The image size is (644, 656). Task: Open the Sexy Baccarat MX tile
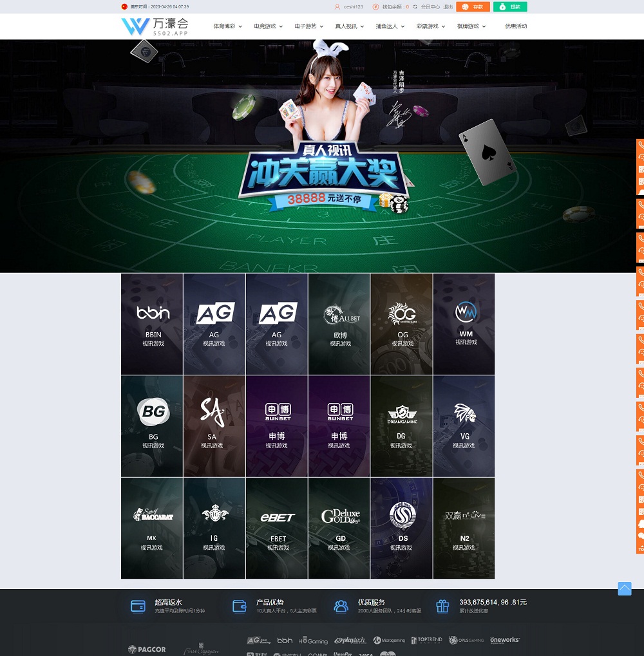(x=153, y=528)
